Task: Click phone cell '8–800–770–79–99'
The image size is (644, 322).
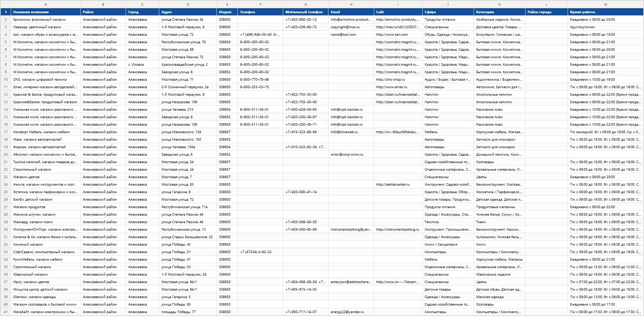Action: (x=260, y=80)
